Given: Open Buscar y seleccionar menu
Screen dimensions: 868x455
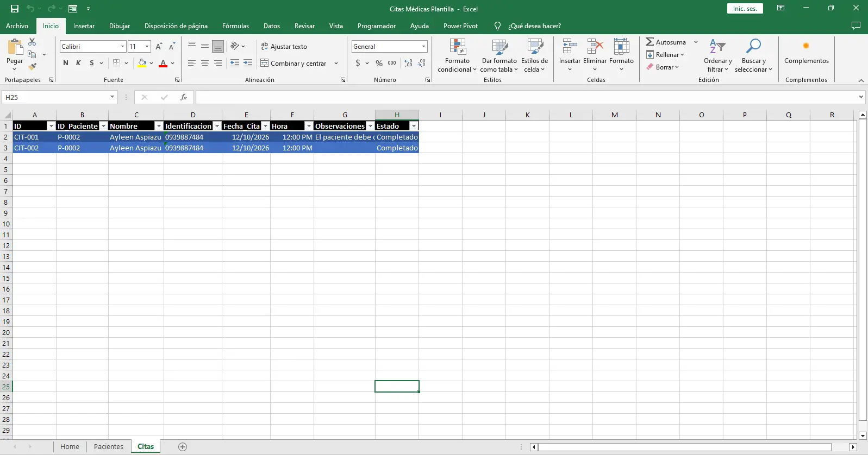Looking at the screenshot, I should pos(753,55).
